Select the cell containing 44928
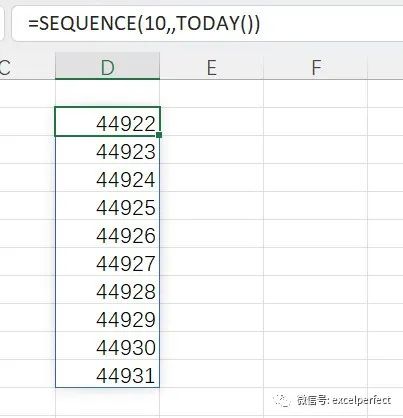This screenshot has height=418, width=403. pos(107,290)
